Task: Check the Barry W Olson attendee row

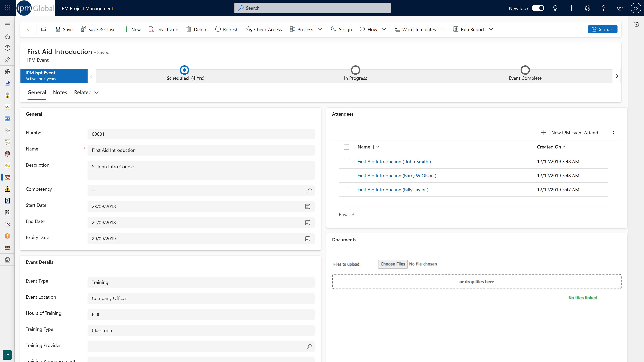Action: click(346, 175)
